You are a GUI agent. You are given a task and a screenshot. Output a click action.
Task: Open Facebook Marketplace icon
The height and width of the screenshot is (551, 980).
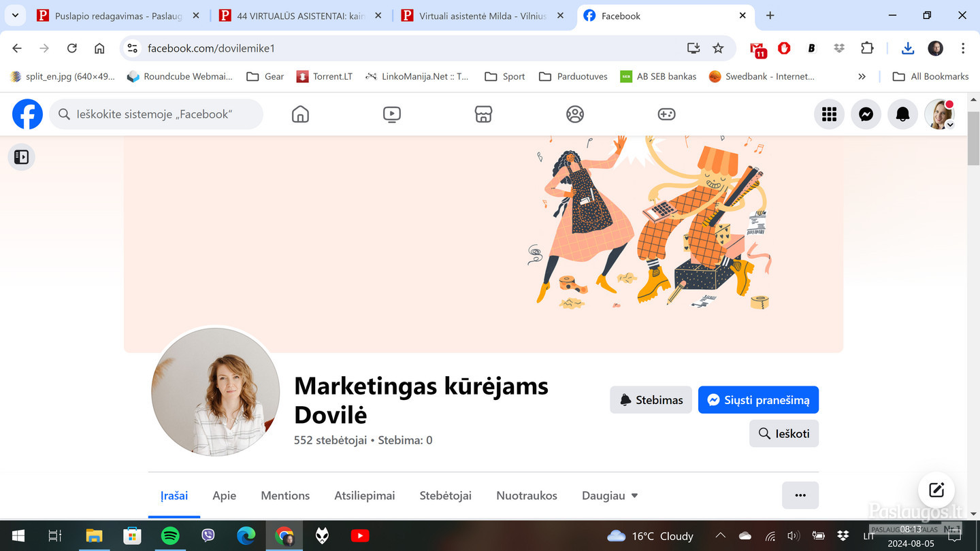coord(483,114)
